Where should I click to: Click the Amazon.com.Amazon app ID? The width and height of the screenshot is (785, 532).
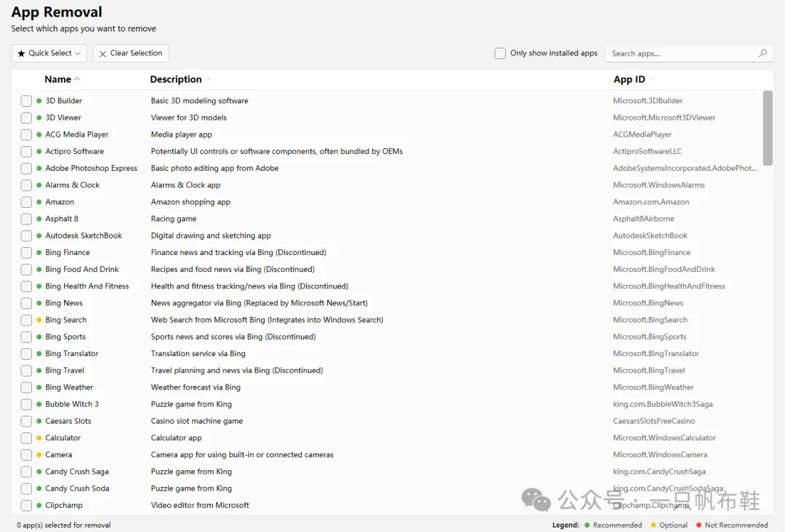651,202
